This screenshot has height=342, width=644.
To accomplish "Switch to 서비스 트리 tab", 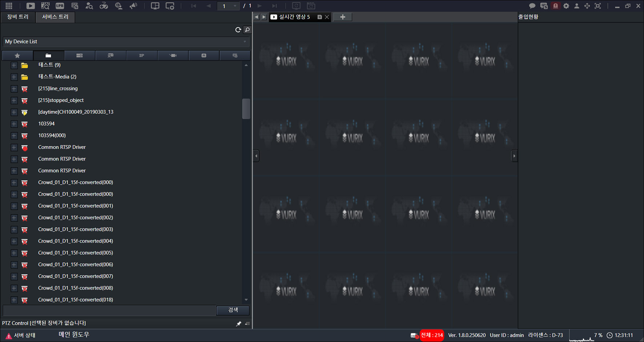I will click(x=55, y=17).
